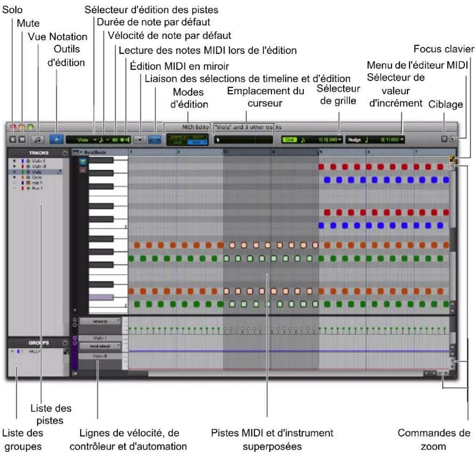Open the Nudge value dropdown arrow
Viewport: 476px width, 452px height.
[x=402, y=140]
